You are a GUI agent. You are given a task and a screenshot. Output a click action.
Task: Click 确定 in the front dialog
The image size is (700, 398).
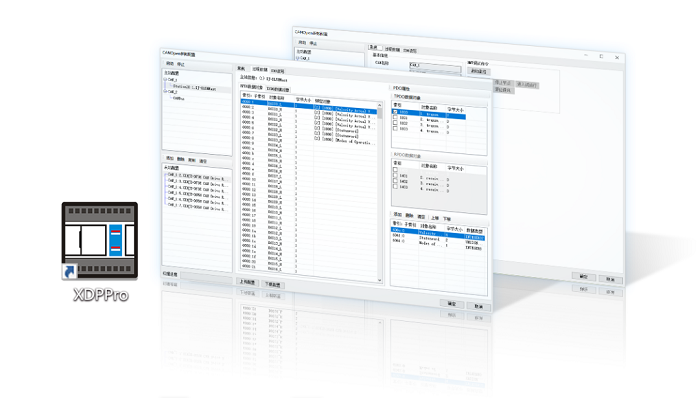(x=452, y=303)
